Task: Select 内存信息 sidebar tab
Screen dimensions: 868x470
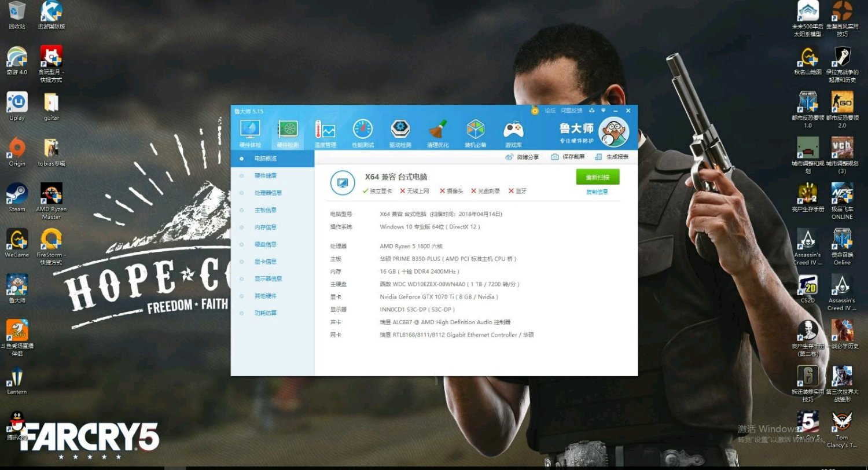Action: (273, 227)
